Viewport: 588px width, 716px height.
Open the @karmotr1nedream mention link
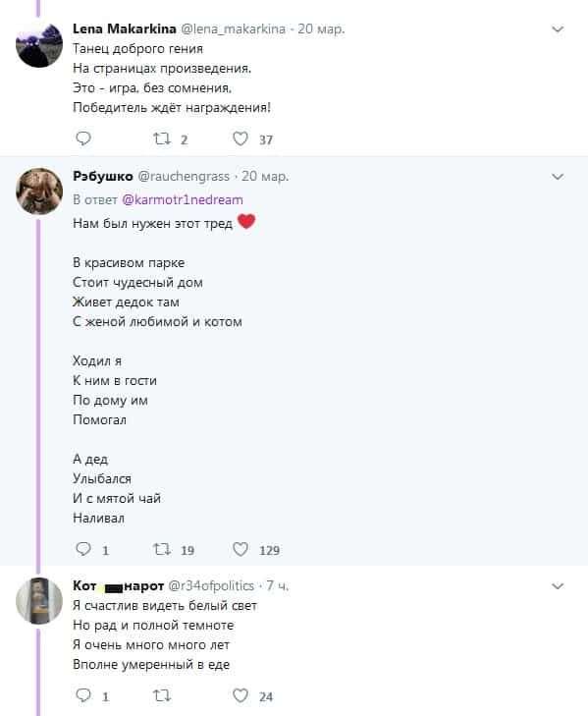(183, 200)
